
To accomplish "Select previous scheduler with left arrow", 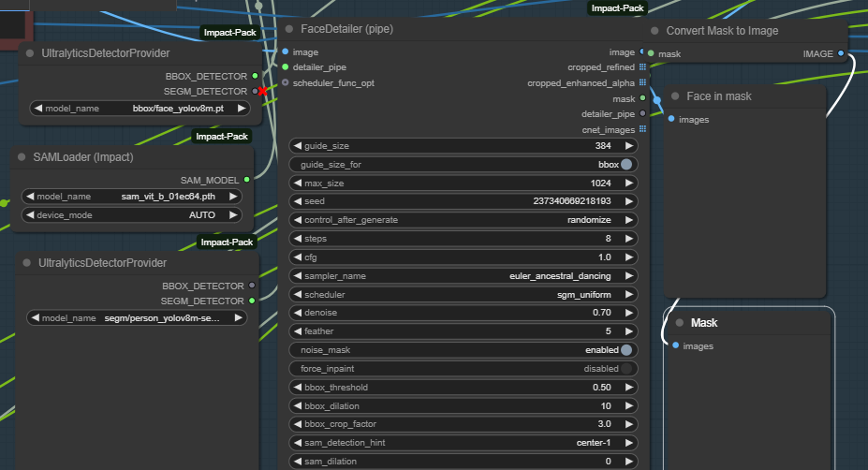I will pos(298,295).
